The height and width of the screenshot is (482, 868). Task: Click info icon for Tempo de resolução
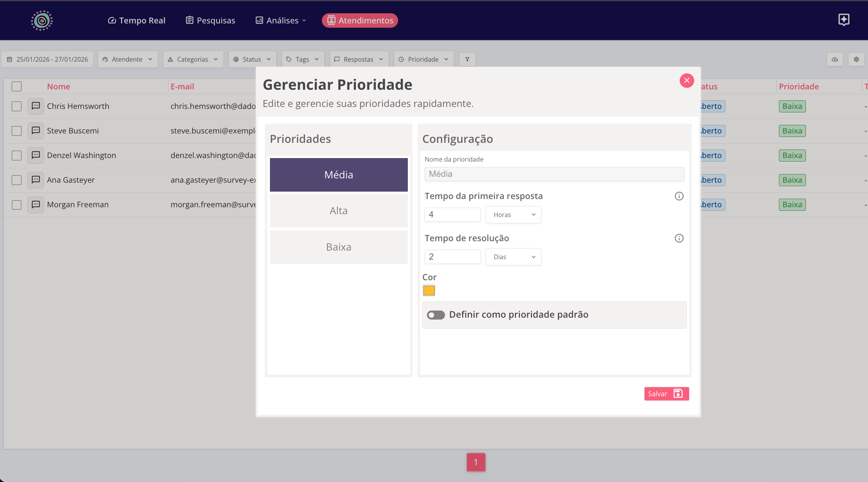click(x=679, y=238)
